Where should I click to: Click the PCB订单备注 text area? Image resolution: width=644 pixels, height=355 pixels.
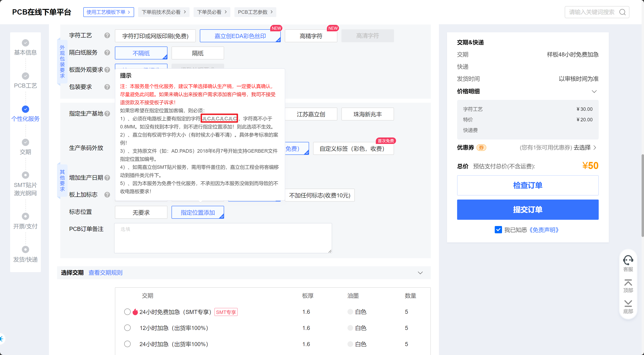pyautogui.click(x=223, y=238)
